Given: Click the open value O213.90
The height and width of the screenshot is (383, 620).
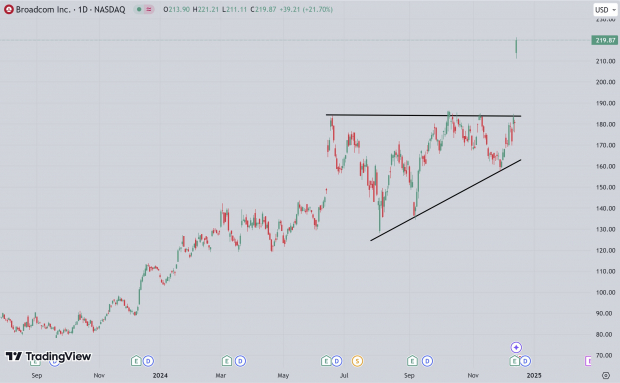Looking at the screenshot, I should (x=176, y=9).
